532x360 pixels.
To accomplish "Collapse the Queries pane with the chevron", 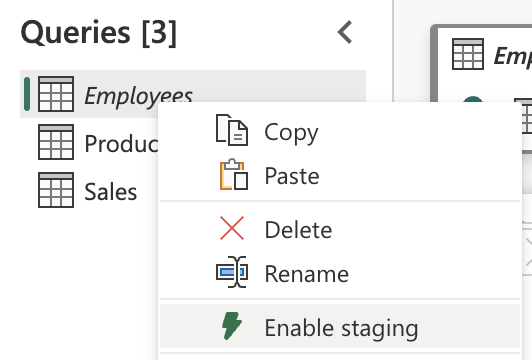I will [345, 32].
